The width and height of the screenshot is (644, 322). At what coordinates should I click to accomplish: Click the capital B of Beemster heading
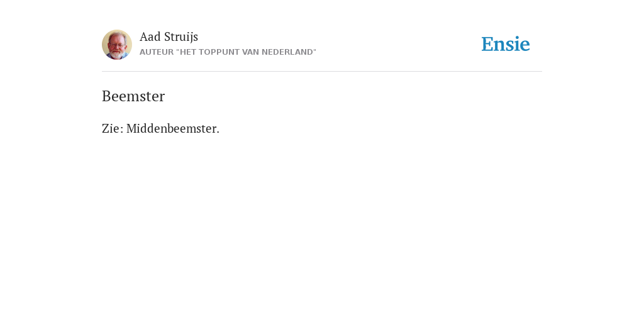[x=106, y=96]
